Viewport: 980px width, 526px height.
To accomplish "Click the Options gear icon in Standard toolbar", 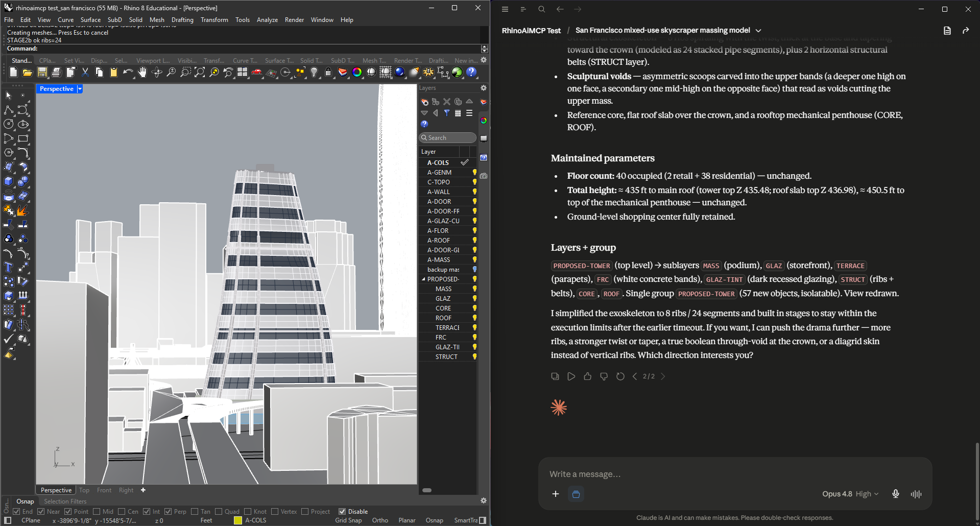I will (x=428, y=73).
